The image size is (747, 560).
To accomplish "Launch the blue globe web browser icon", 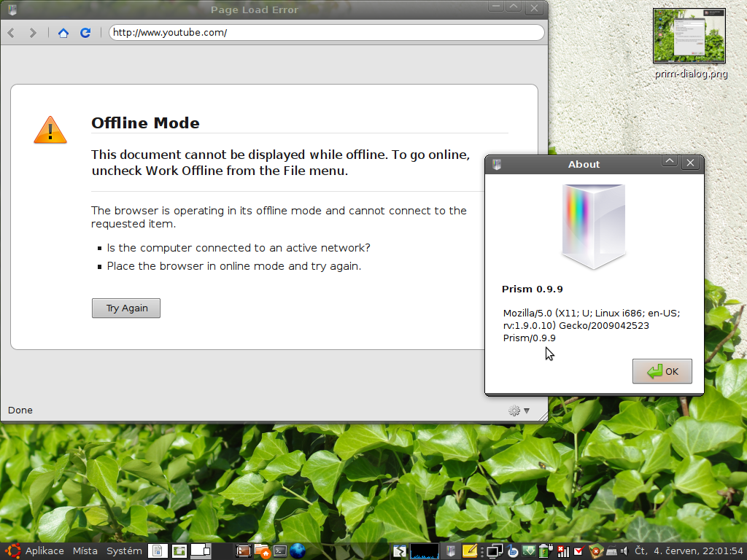I will pyautogui.click(x=298, y=551).
